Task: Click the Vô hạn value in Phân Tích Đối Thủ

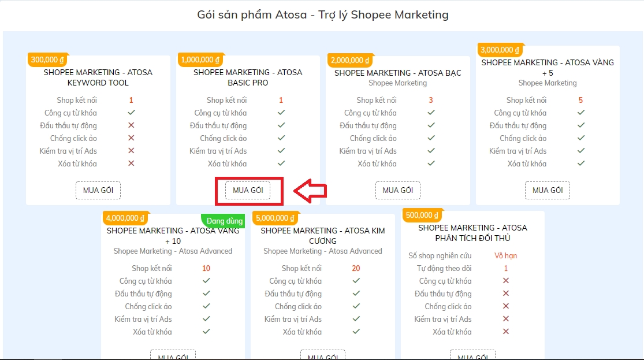Action: coord(506,255)
